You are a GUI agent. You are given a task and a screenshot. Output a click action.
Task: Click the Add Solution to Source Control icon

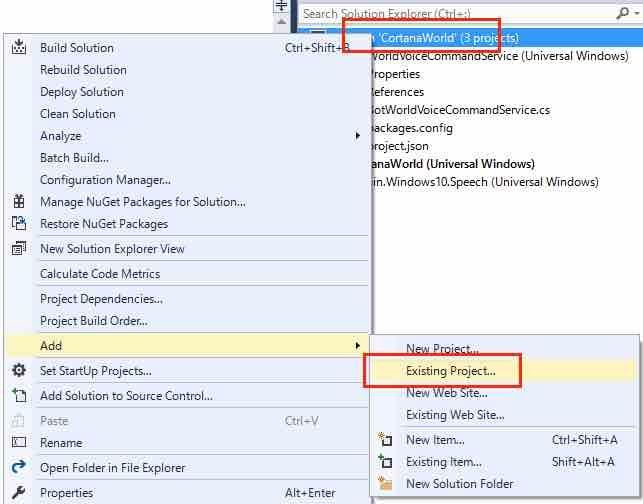[19, 395]
